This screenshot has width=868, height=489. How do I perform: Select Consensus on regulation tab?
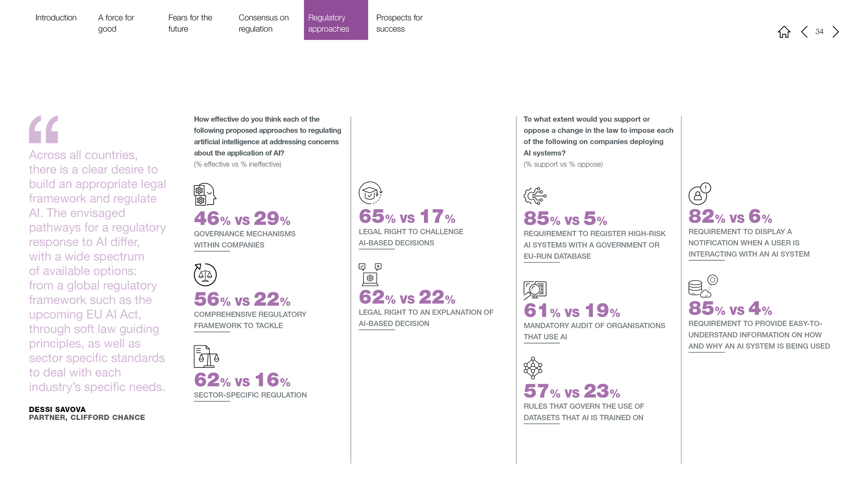point(264,23)
